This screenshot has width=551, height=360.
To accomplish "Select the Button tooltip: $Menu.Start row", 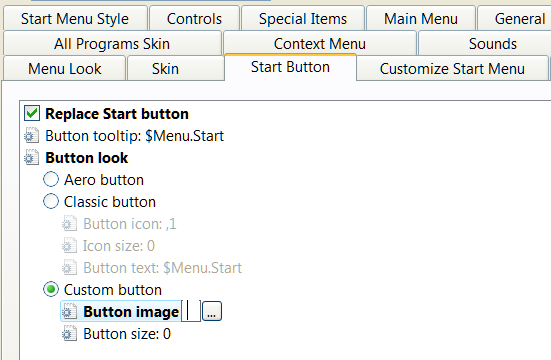I will point(135,136).
